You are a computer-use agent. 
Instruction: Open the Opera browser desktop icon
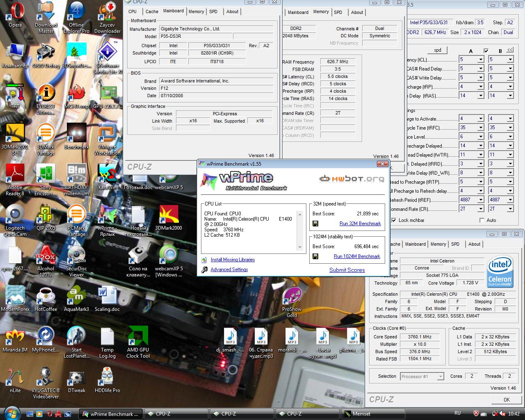pos(15,15)
